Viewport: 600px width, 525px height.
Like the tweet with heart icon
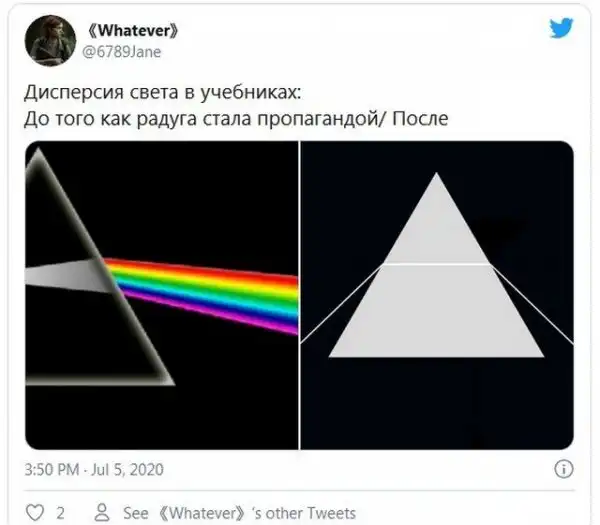pyautogui.click(x=35, y=512)
